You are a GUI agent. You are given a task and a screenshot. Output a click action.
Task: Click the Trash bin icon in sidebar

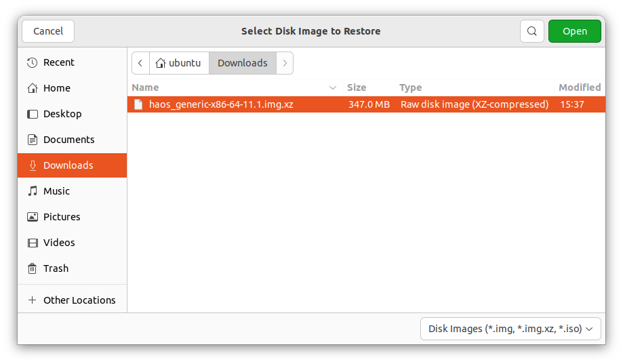click(x=32, y=268)
